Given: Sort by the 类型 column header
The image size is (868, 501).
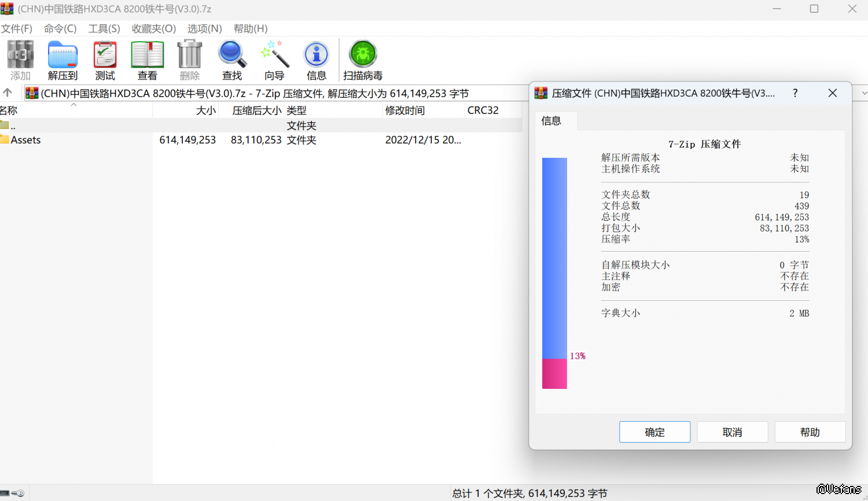Looking at the screenshot, I should 333,110.
